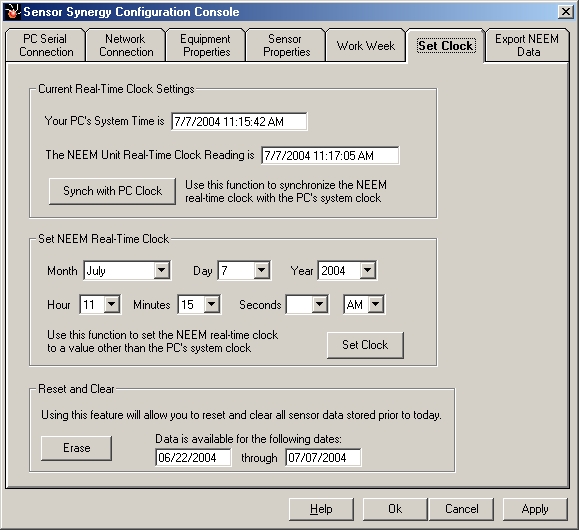The image size is (579, 530).
Task: Click the Apply button
Action: (535, 509)
